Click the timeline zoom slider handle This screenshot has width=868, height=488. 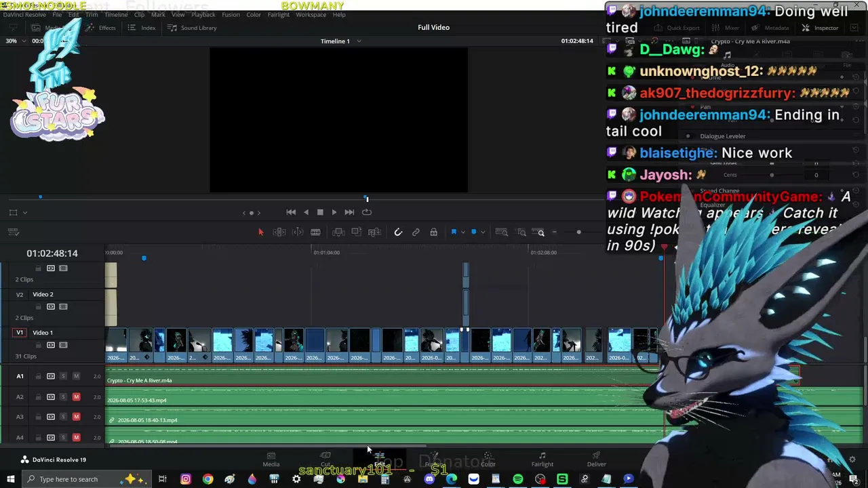(578, 232)
